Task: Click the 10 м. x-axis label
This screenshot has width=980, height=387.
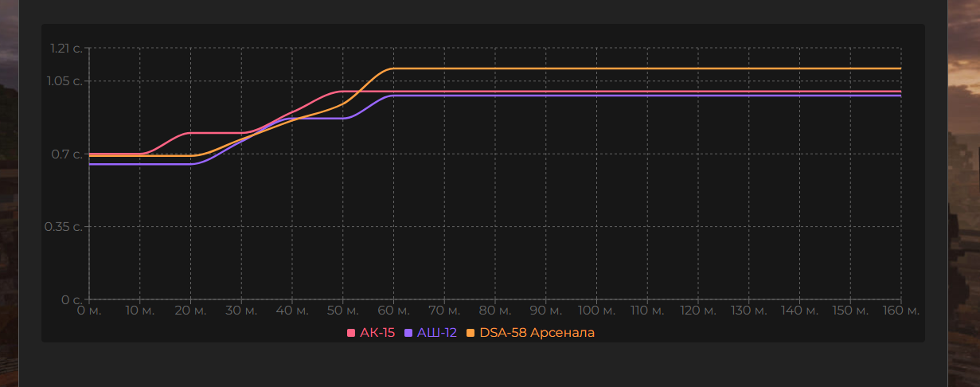Action: 140,310
